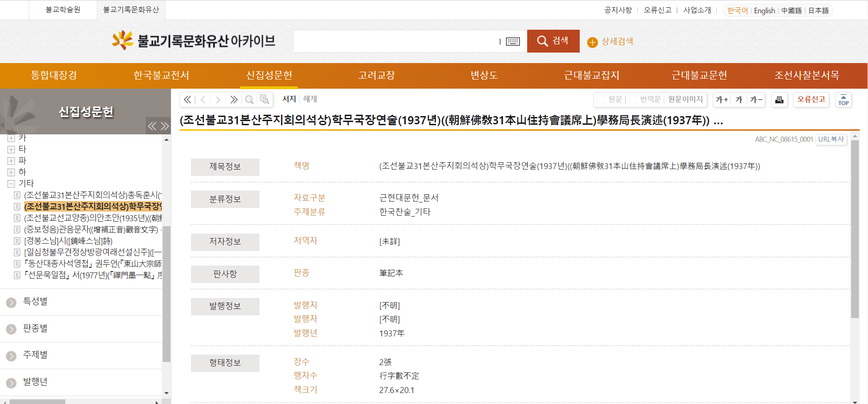Click into the main search input field
Image resolution: width=868 pixels, height=404 pixels.
(x=395, y=42)
